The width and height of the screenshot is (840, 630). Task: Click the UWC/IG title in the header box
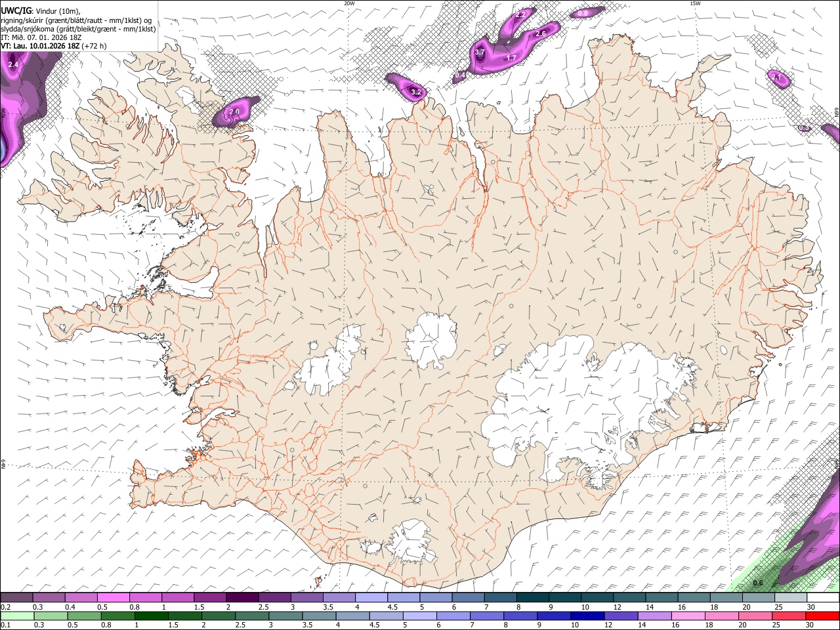15,11
